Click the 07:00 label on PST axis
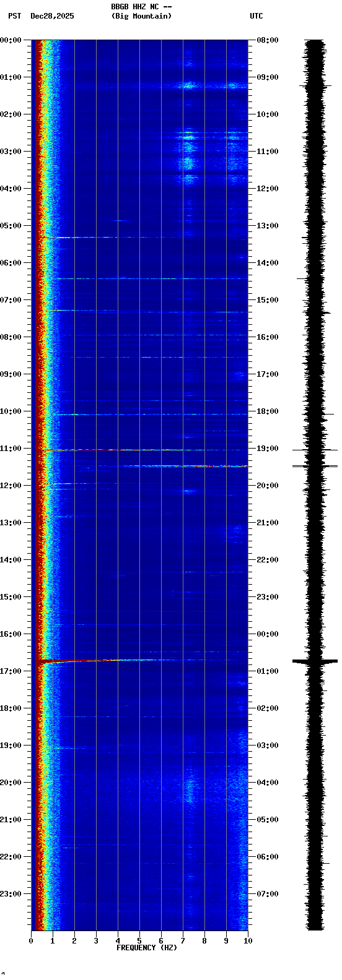The width and height of the screenshot is (342, 980). click(11, 300)
